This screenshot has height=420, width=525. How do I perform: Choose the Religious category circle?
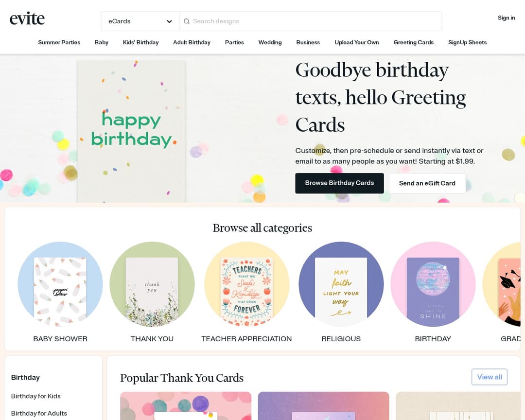tap(341, 284)
